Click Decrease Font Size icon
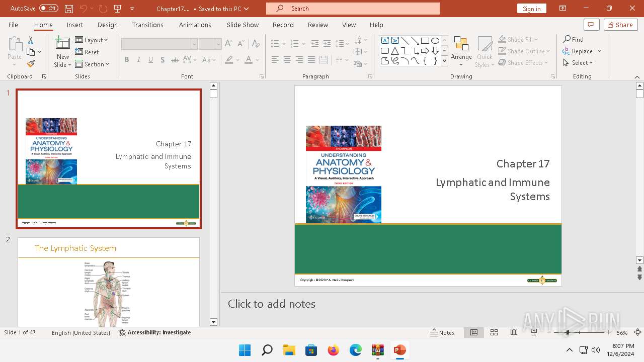The width and height of the screenshot is (644, 362). tap(242, 44)
